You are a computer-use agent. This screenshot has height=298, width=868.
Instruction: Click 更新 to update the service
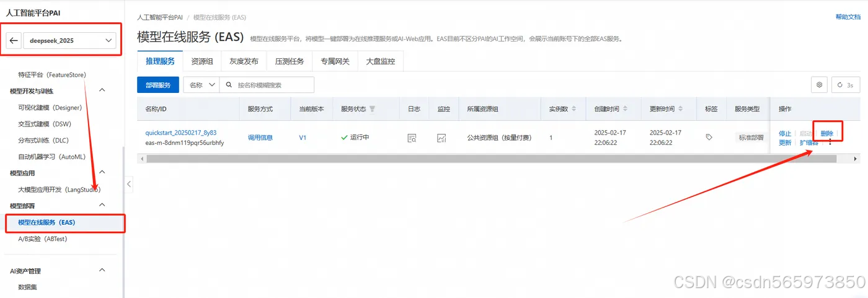click(x=785, y=142)
